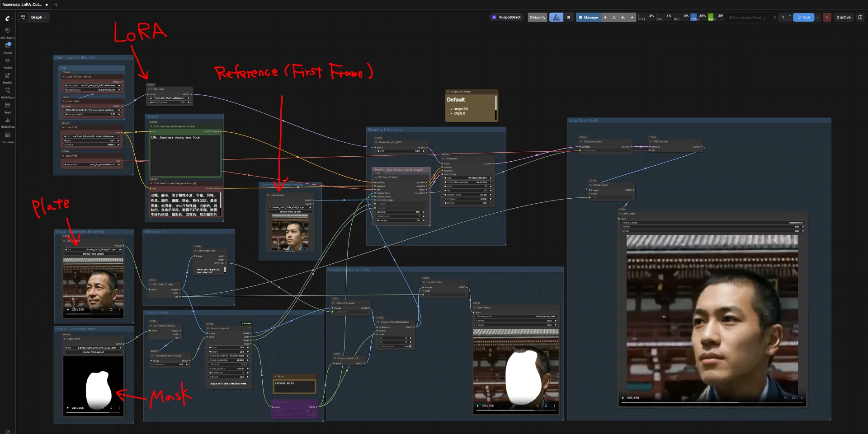Screen dimensions: 868x434
Task: Click the bookmark icon beside triangle logo
Action: pyautogui.click(x=569, y=17)
